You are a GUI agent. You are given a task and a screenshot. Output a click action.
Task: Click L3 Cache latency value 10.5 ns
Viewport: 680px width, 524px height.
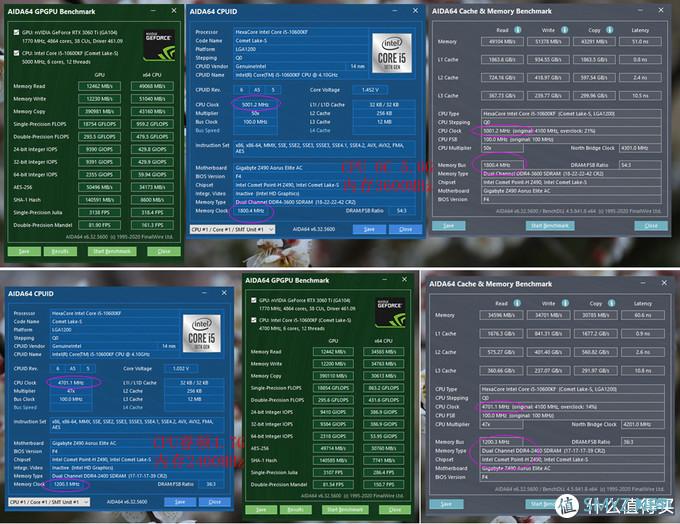640,95
